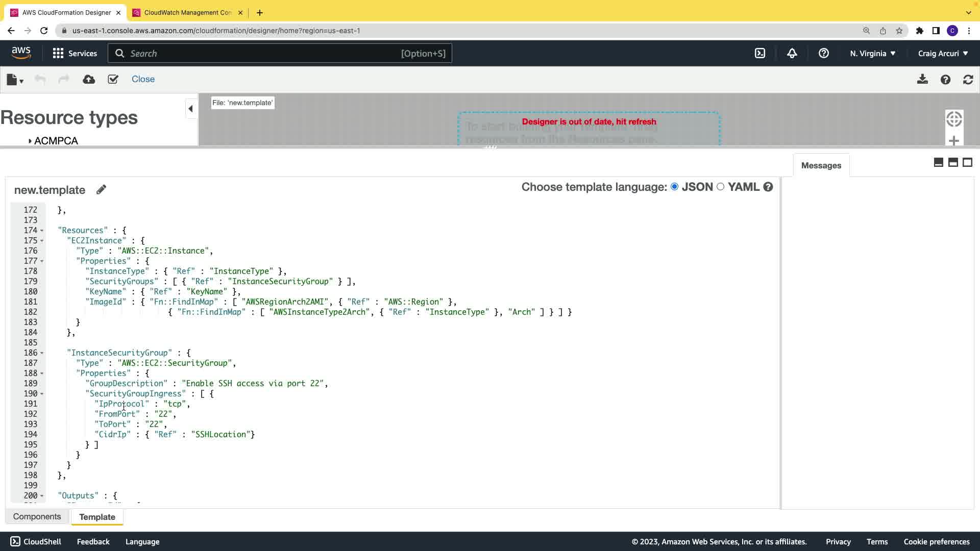
Task: Click the validate template checkbox icon
Action: pos(113,80)
